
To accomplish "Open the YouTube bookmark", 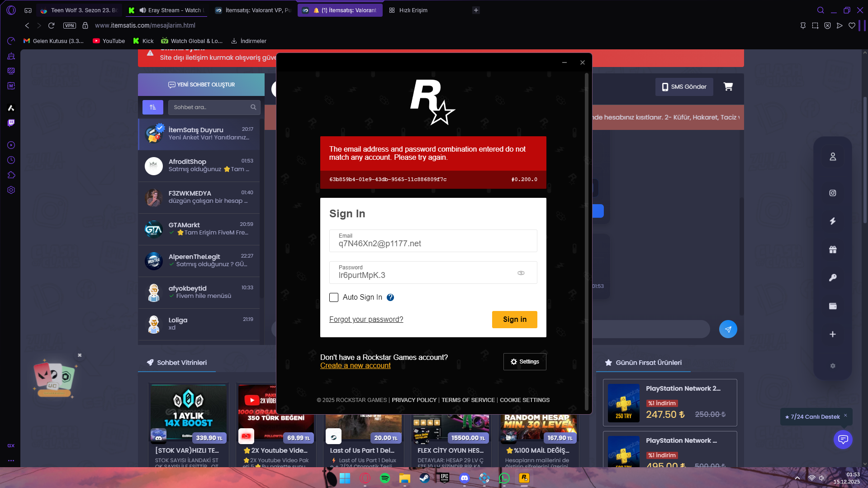I will [109, 41].
